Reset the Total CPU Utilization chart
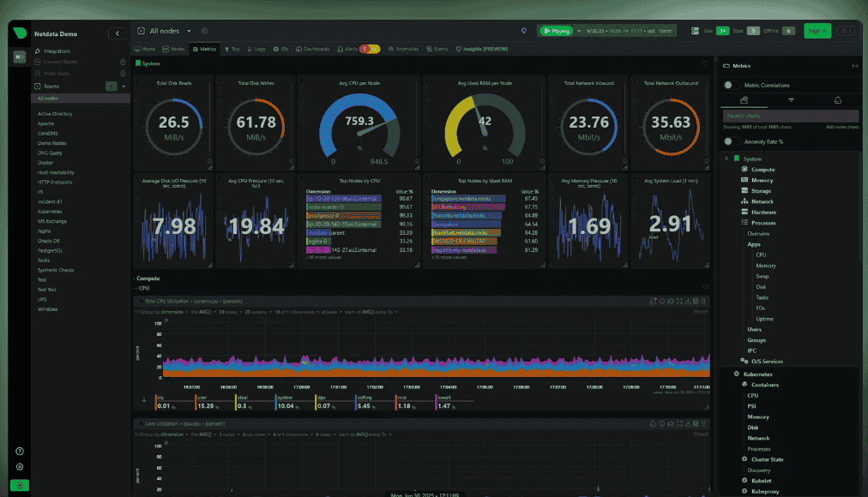Screen dimensions: 868x497 (x=701, y=312)
